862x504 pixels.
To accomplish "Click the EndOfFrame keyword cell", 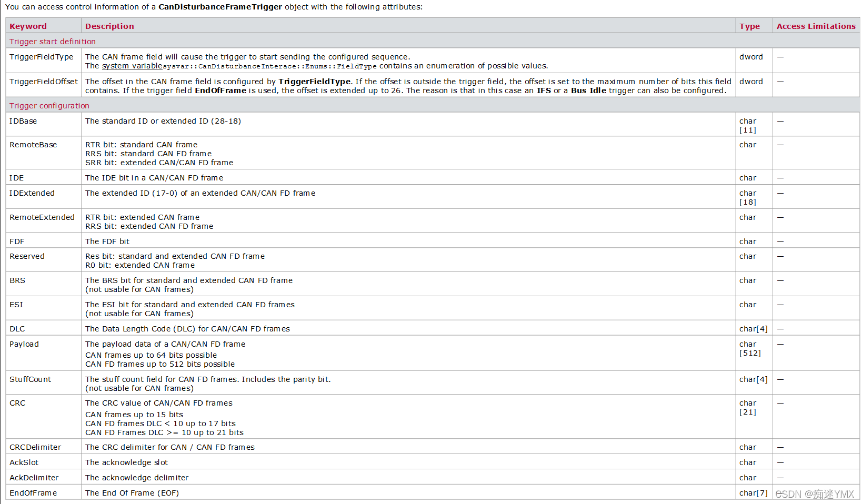I will [44, 492].
